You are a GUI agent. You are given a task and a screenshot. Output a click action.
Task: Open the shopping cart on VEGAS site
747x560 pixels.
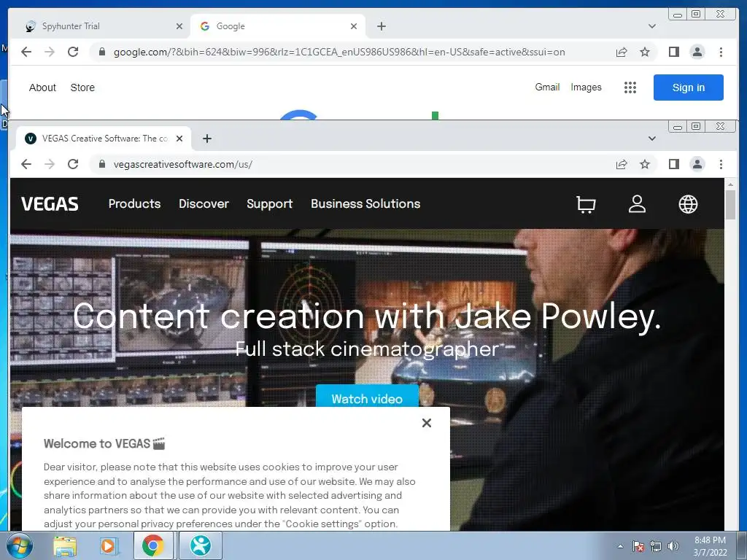(586, 204)
